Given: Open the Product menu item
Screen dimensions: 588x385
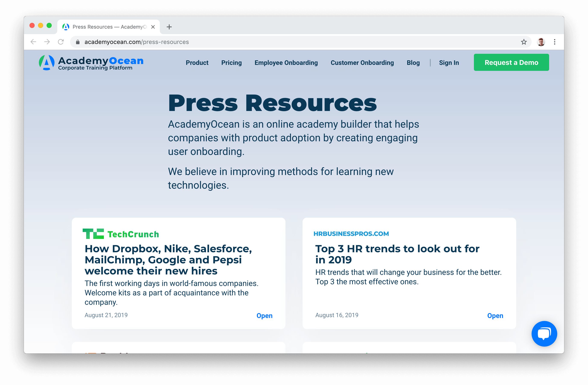Looking at the screenshot, I should tap(197, 63).
